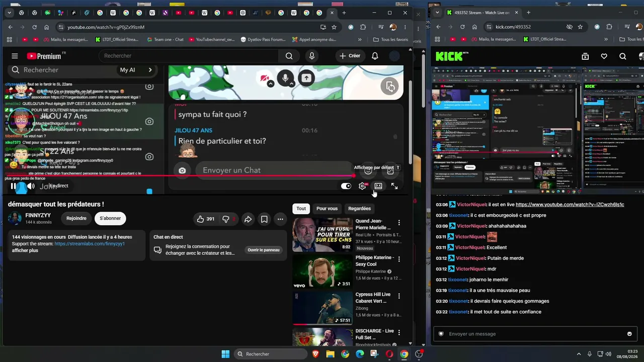Image resolution: width=644 pixels, height=362 pixels.
Task: Open Kick search magnifier
Action: tap(623, 56)
